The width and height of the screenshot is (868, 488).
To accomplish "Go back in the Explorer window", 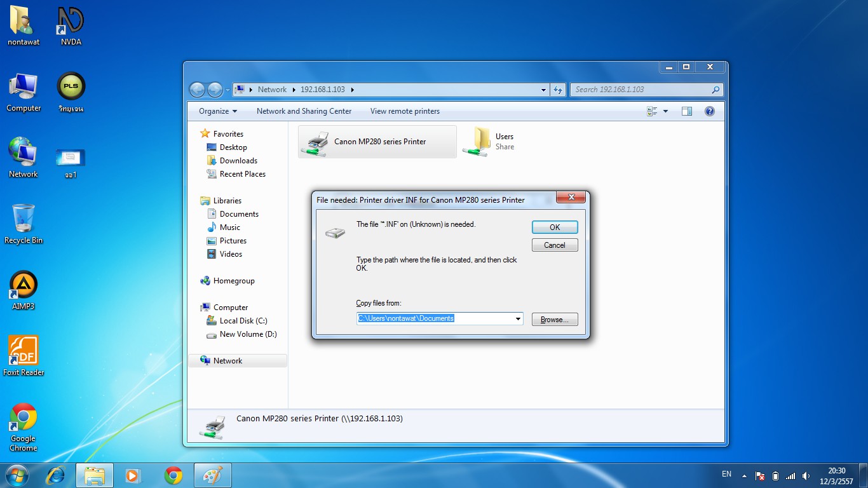I will click(197, 90).
